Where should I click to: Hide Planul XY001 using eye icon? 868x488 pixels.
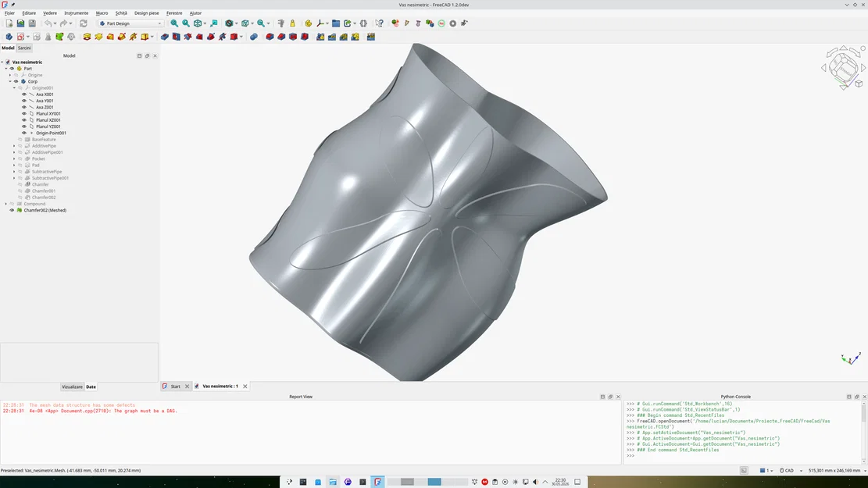pos(23,113)
